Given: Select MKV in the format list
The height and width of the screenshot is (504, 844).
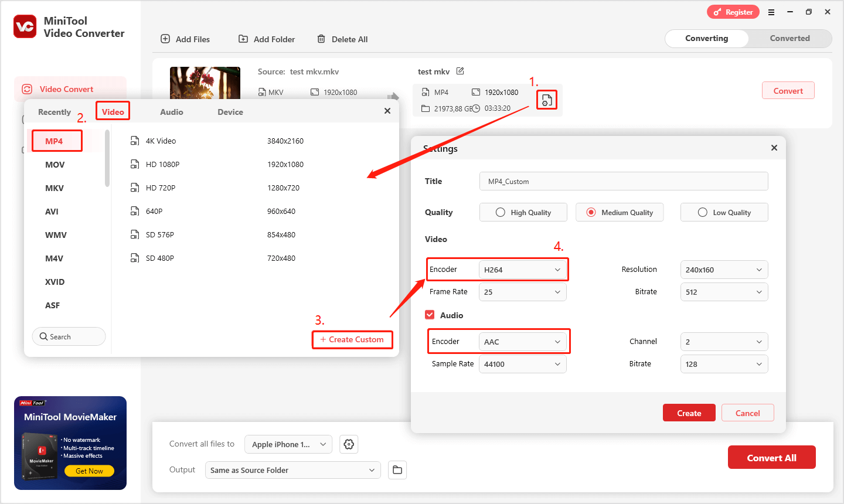Looking at the screenshot, I should pos(55,188).
